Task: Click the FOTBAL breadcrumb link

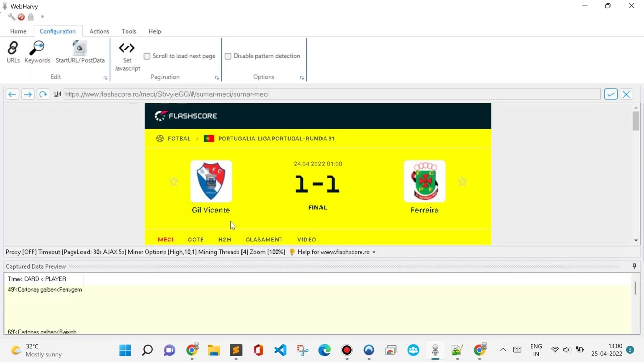Action: tap(179, 138)
